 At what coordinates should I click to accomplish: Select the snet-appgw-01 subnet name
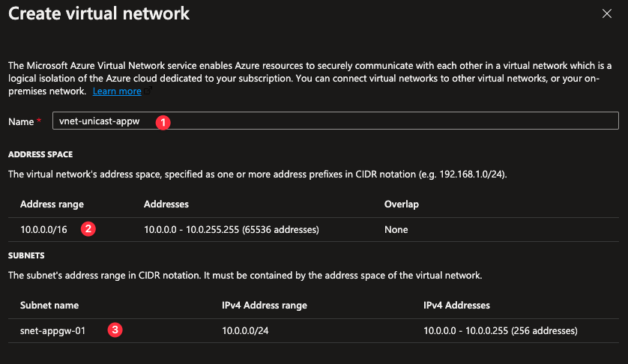52,330
